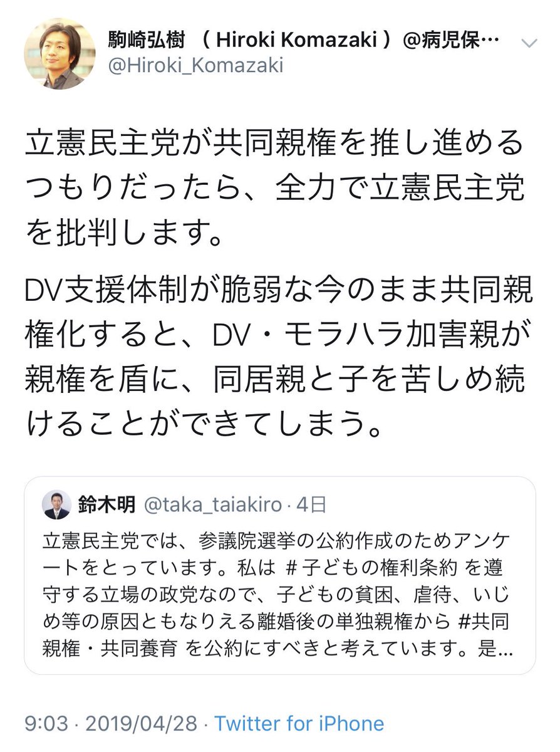This screenshot has height=752, width=560.
Task: Open tweet options chevron menu
Action: [x=528, y=41]
